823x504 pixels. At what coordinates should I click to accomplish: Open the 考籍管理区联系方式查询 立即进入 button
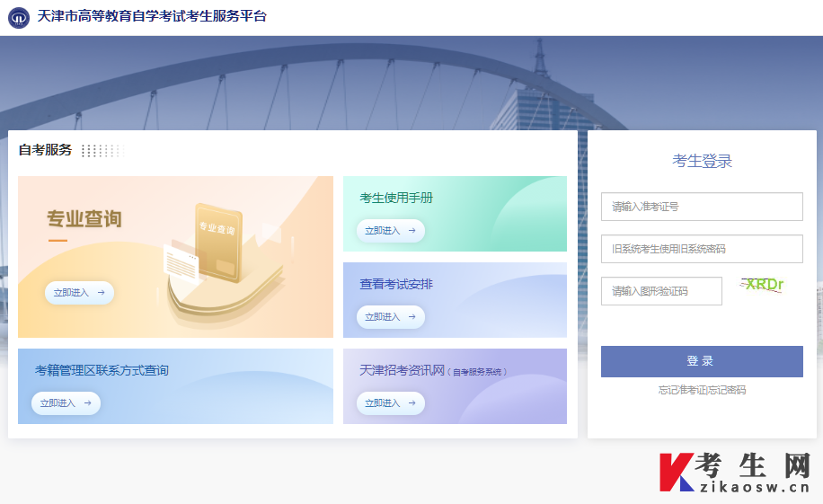66,403
